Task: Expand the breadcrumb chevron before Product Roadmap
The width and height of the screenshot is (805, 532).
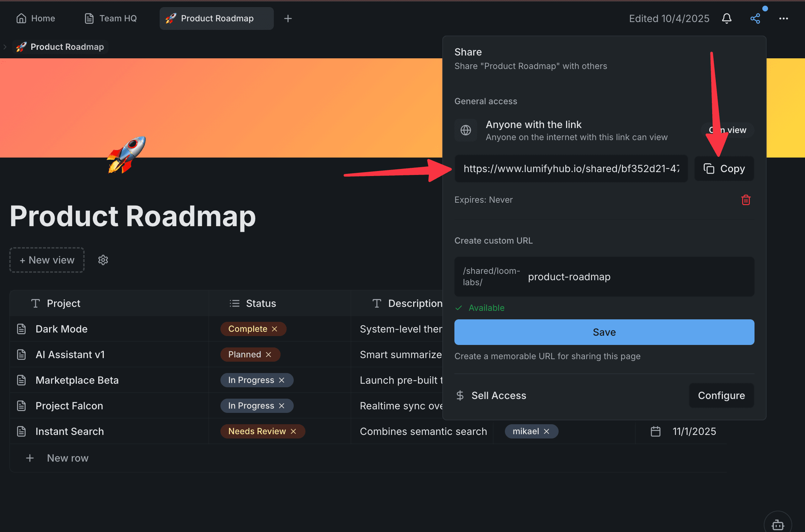Action: (x=5, y=47)
